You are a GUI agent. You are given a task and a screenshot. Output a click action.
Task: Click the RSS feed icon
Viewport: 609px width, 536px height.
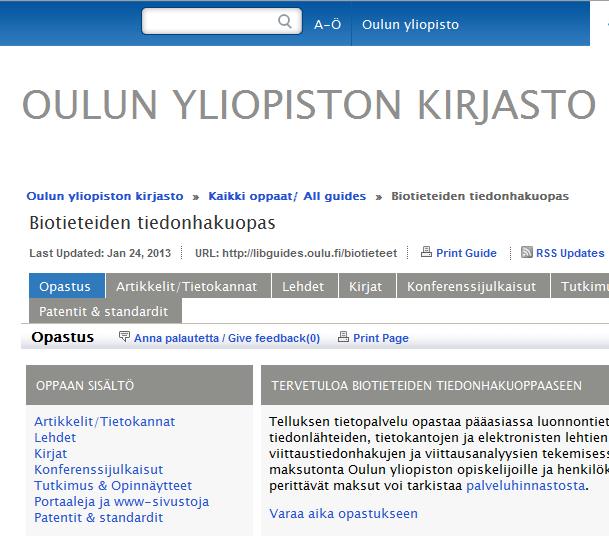(527, 252)
